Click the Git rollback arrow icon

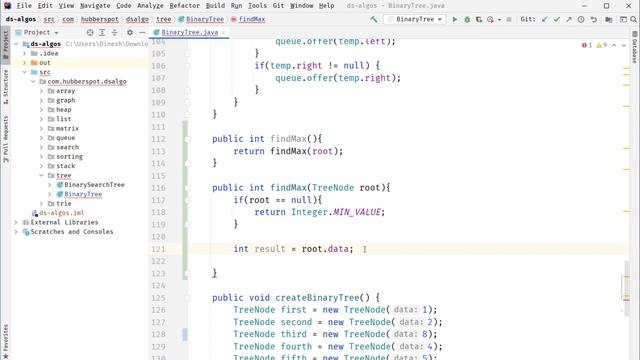[593, 19]
